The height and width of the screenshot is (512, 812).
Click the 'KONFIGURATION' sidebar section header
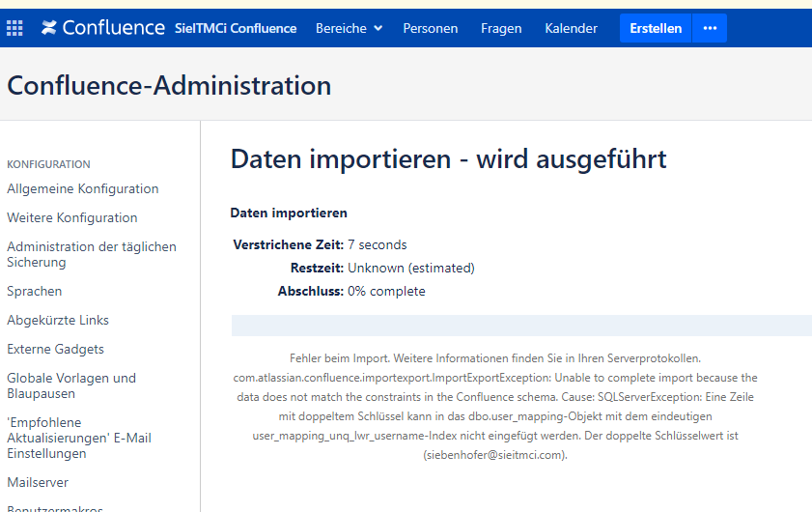[x=48, y=165]
